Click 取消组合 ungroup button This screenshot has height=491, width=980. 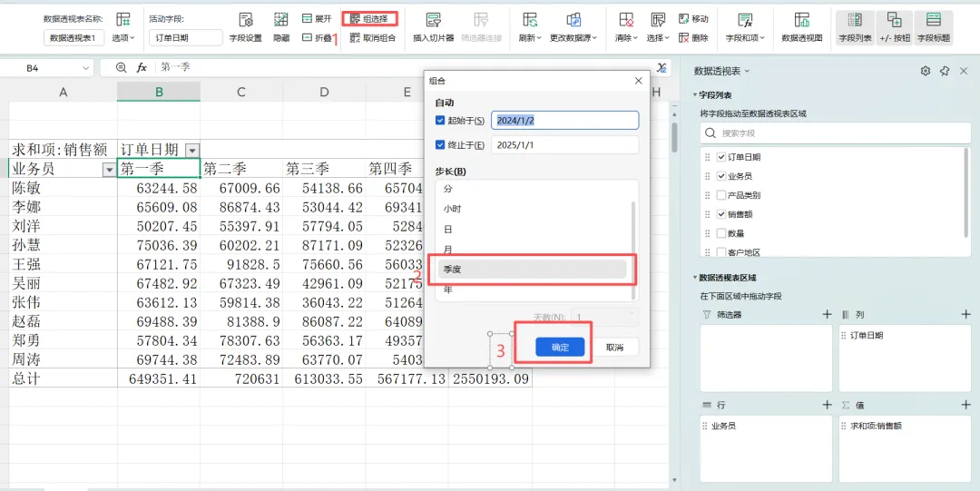point(373,37)
